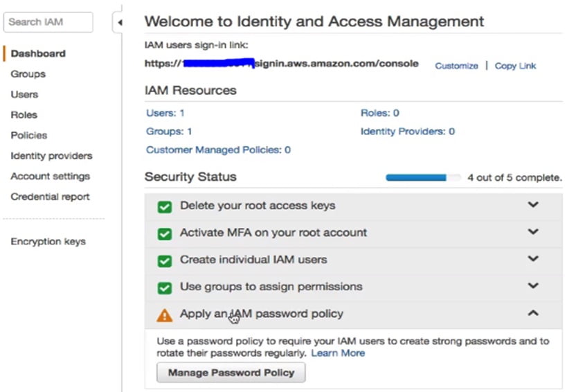Open the Users: 1 resource link
This screenshot has width=567, height=392.
165,113
